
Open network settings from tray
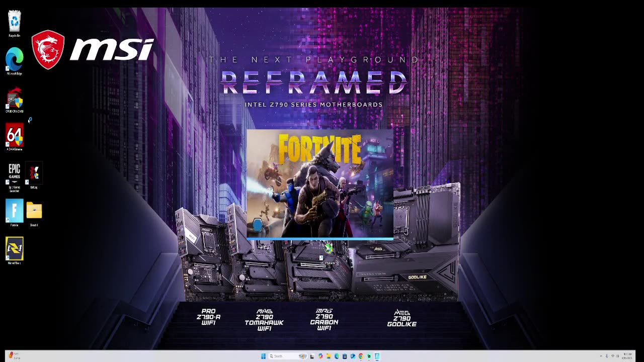pyautogui.click(x=613, y=356)
